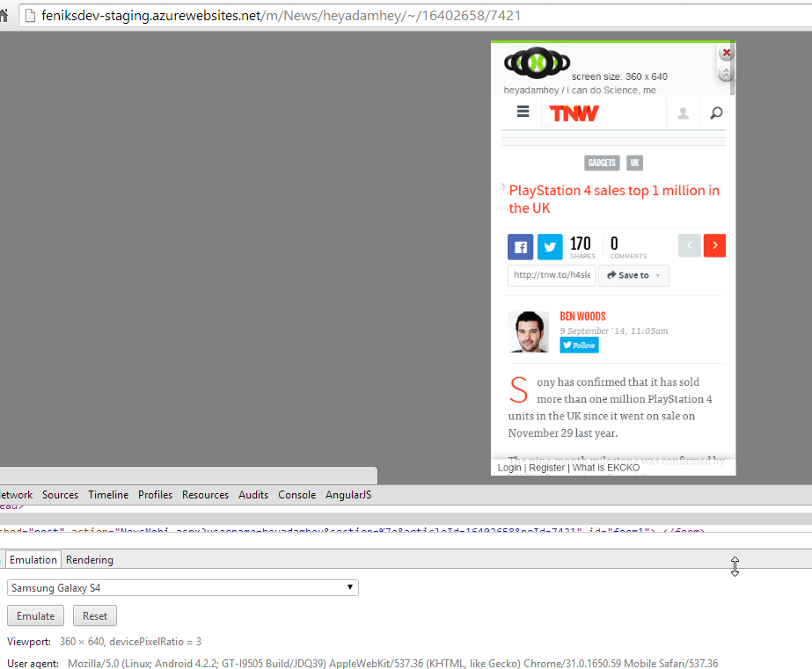This screenshot has width=812, height=669.
Task: Switch to the Sources tab
Action: [60, 495]
